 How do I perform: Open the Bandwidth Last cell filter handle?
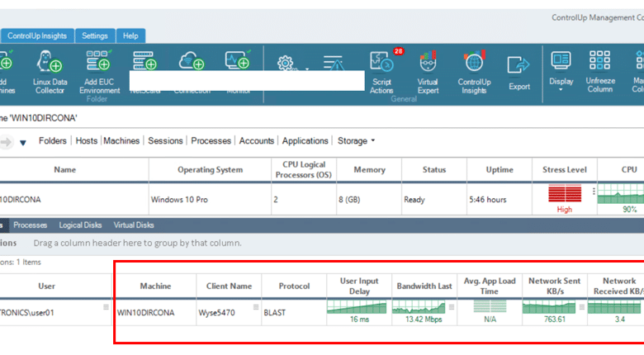[452, 307]
